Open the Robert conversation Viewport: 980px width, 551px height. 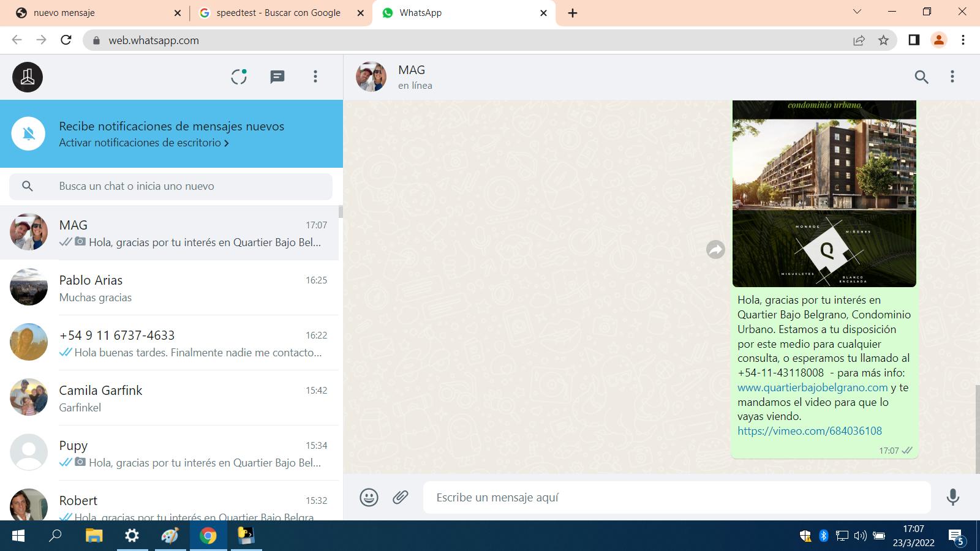point(169,501)
